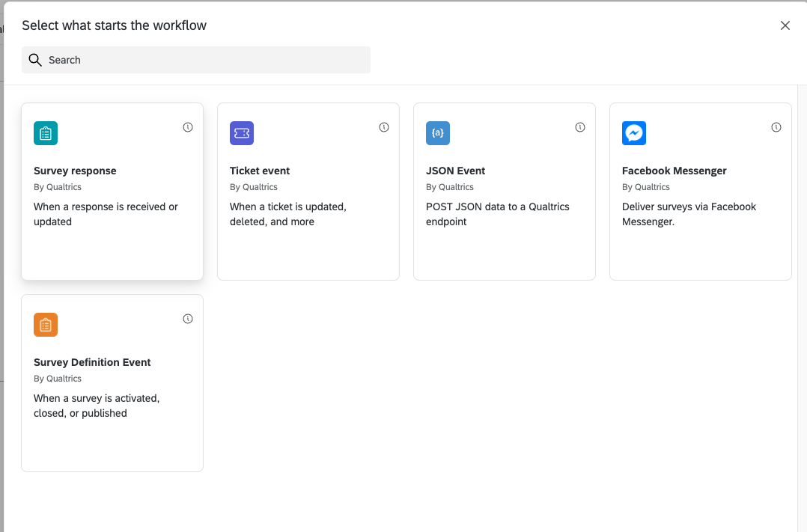Viewport: 807px width, 532px height.
Task: Click 'When a survey is activated, closed' description
Action: 97,406
